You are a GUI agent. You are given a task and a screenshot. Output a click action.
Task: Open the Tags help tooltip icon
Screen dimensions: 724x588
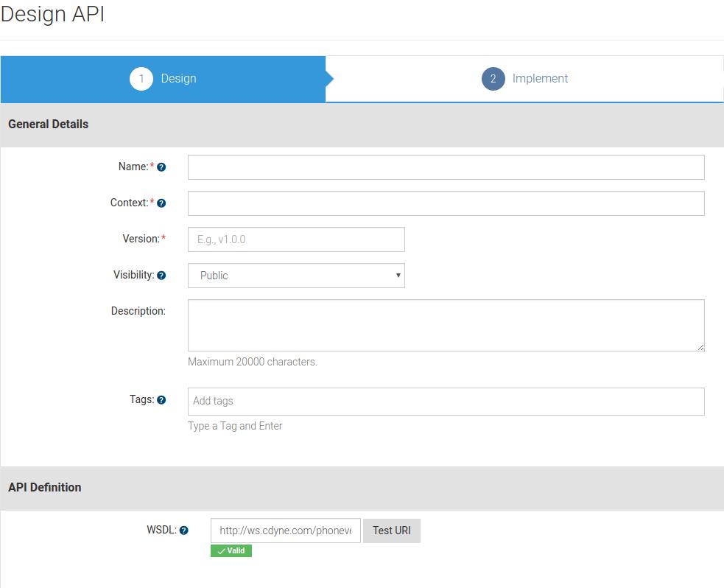pos(160,401)
